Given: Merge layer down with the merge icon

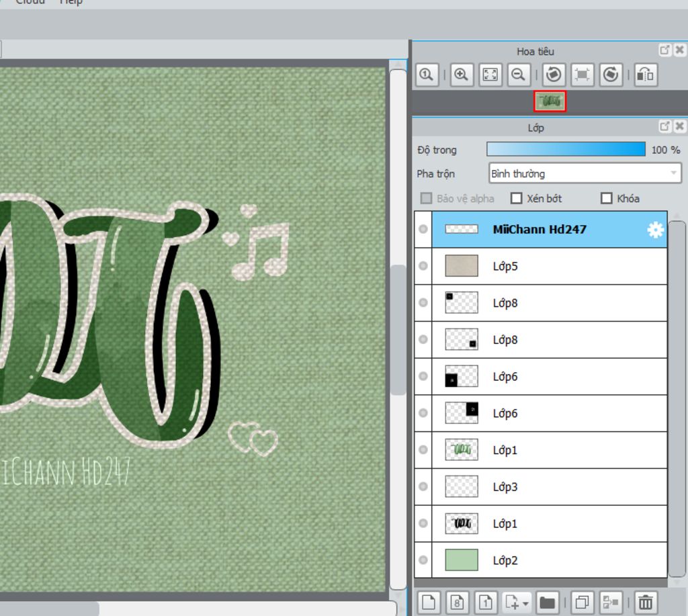Looking at the screenshot, I should 610,602.
